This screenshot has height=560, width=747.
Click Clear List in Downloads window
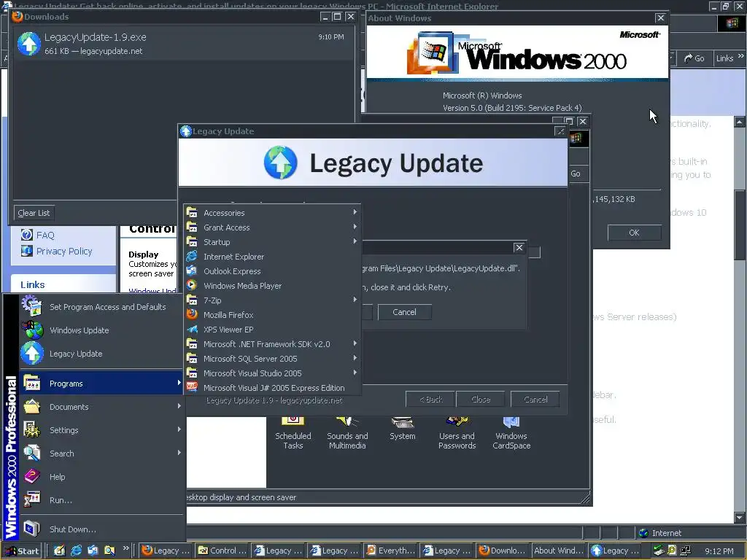click(x=34, y=213)
